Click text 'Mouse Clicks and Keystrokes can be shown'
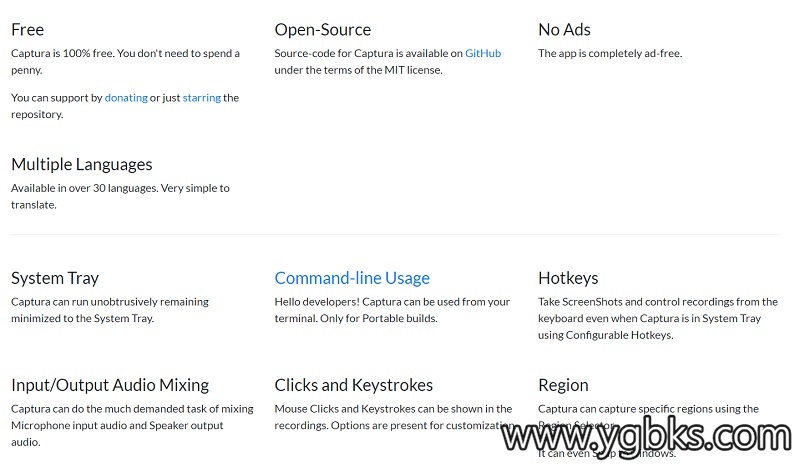 (378, 409)
